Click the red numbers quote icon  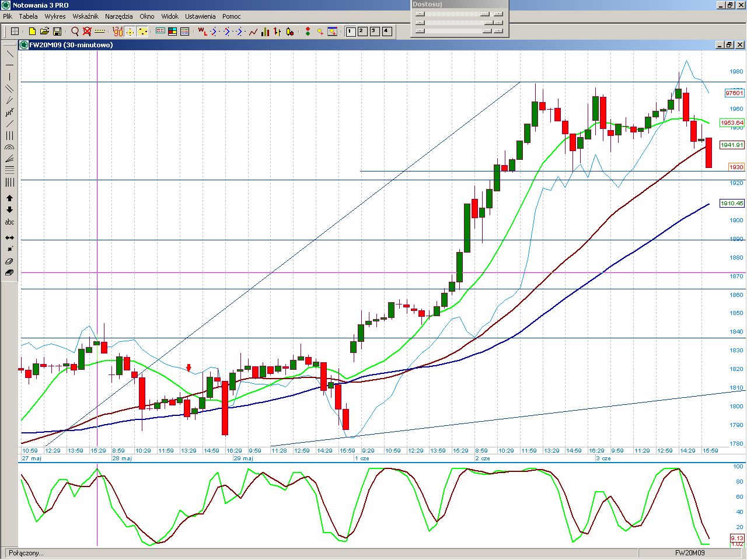tap(117, 32)
